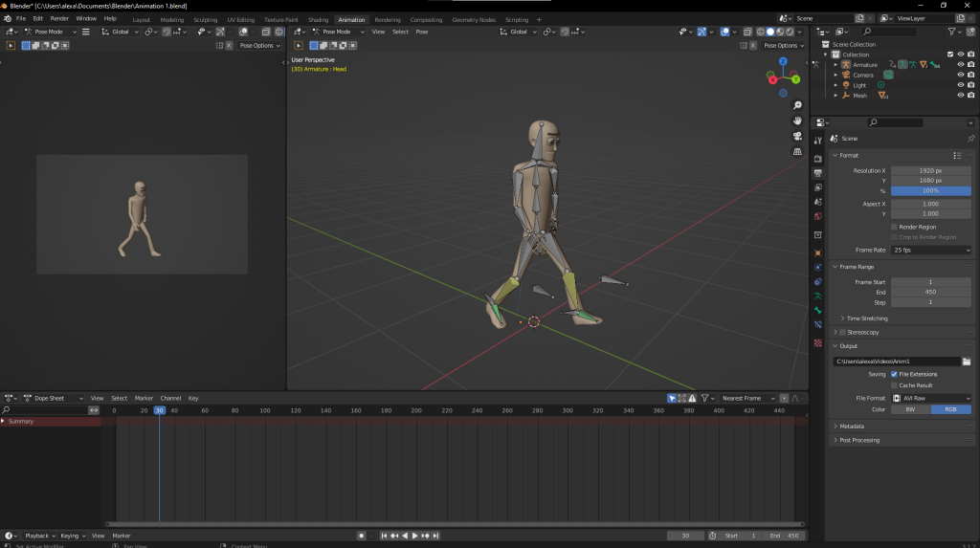Open the Frame Rate dropdown

[931, 250]
